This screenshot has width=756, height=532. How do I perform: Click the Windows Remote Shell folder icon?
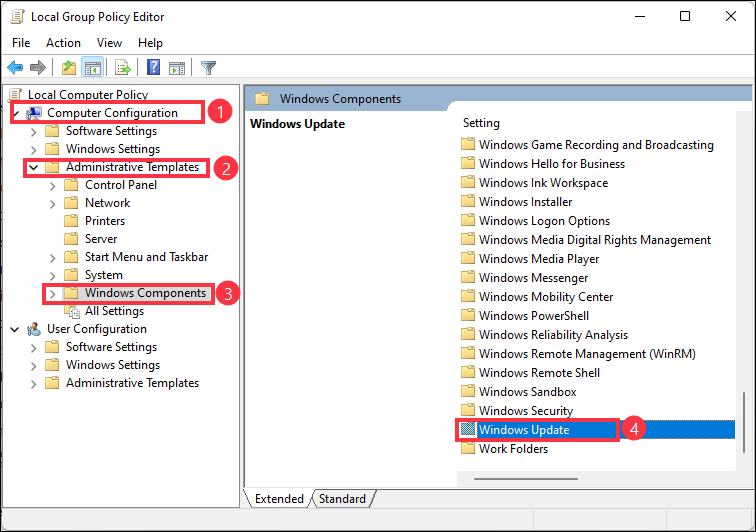click(x=468, y=372)
